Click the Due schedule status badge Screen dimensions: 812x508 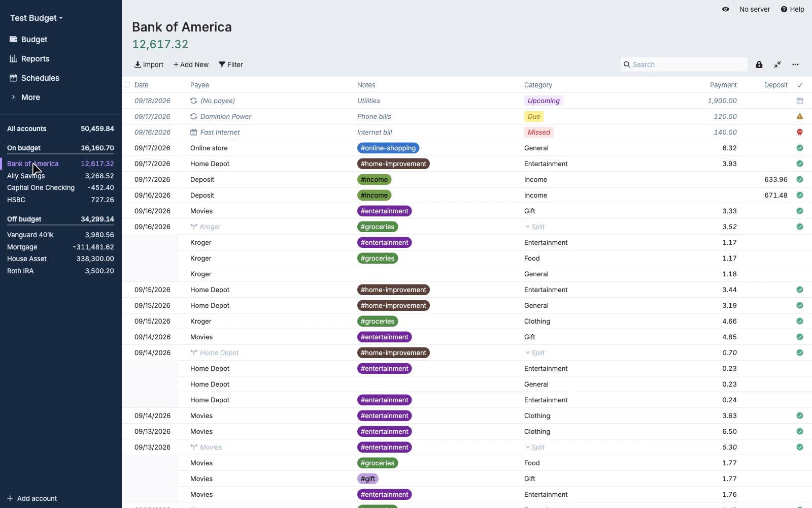click(x=534, y=116)
